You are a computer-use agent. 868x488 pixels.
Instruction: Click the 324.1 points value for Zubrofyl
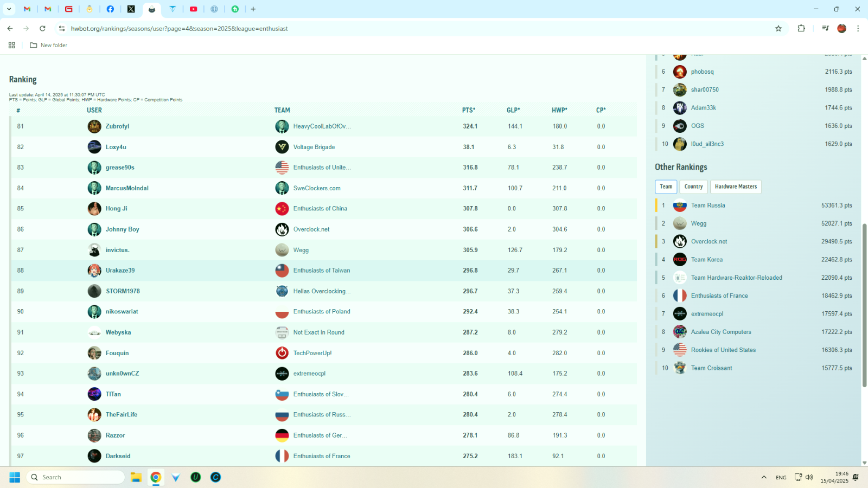pyautogui.click(x=470, y=126)
